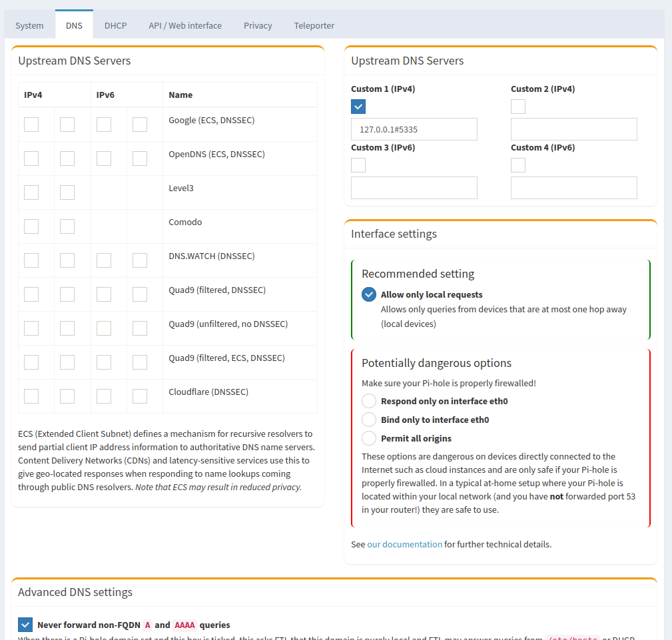Click the 'Comodo' server name
Viewport: 672px width, 640px height.
pos(185,222)
